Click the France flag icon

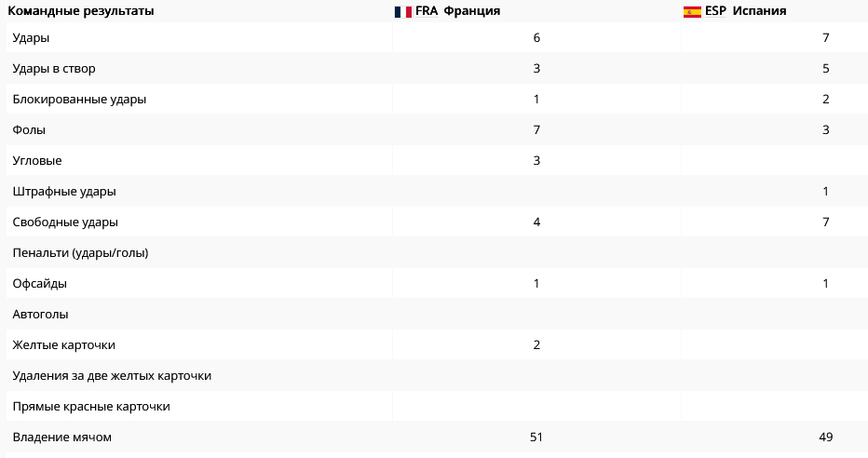point(402,11)
